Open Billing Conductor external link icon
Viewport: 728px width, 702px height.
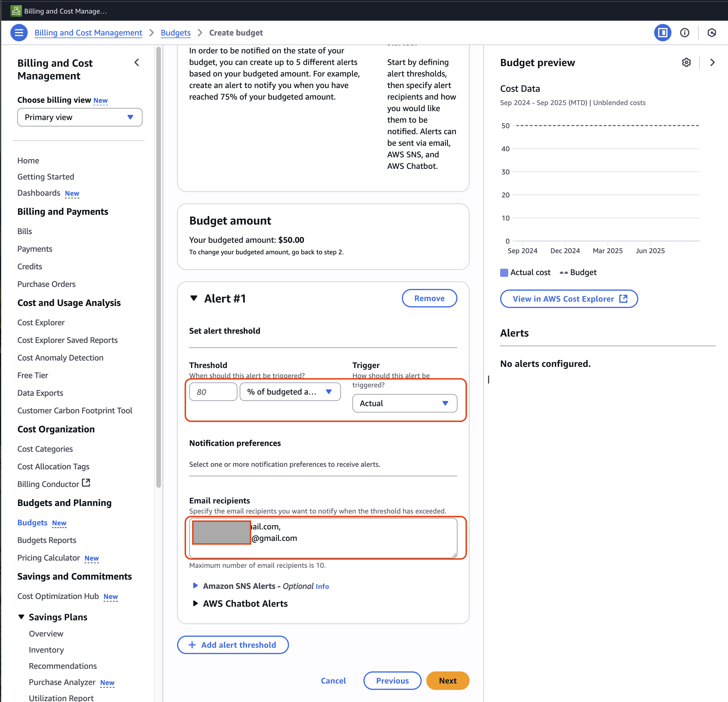coord(86,483)
